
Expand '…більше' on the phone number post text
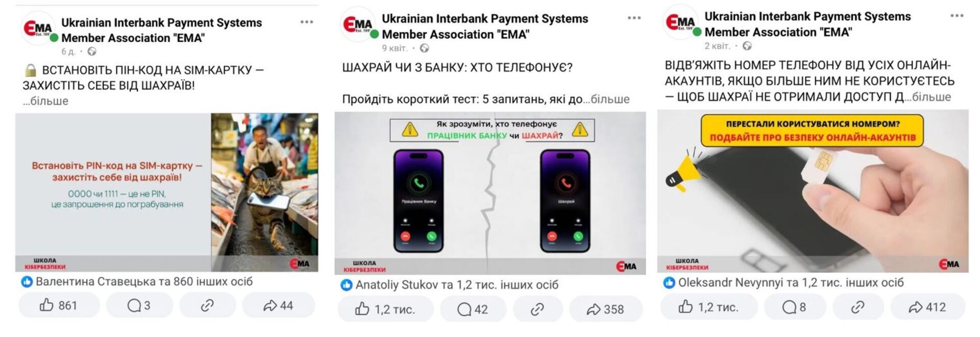tap(928, 97)
